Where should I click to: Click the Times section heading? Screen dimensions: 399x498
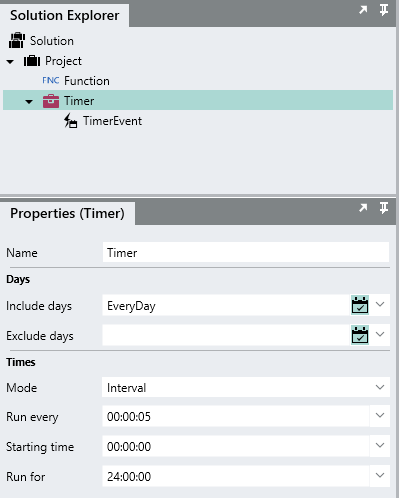pyautogui.click(x=21, y=362)
